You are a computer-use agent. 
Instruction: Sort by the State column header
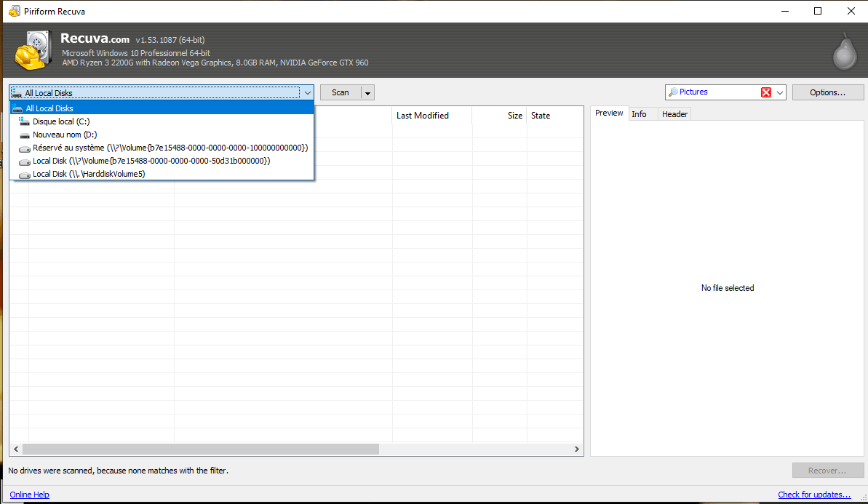tap(554, 116)
